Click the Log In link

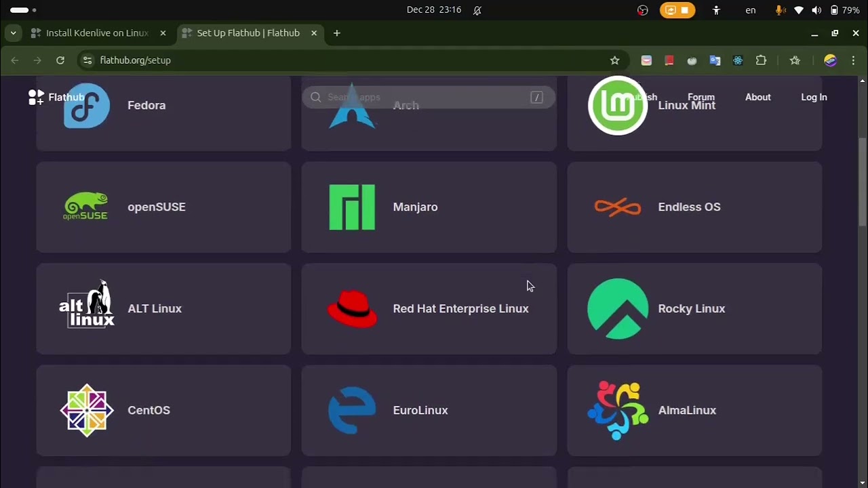coord(814,97)
